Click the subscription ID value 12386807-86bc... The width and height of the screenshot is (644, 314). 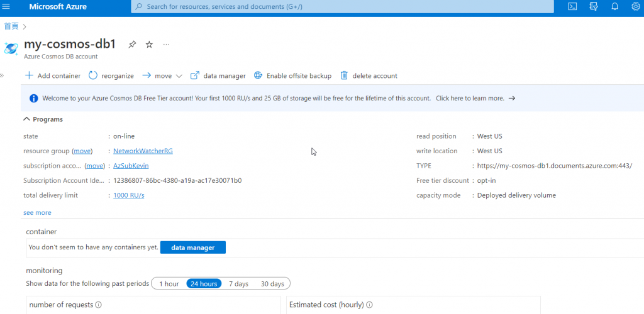[x=177, y=181]
